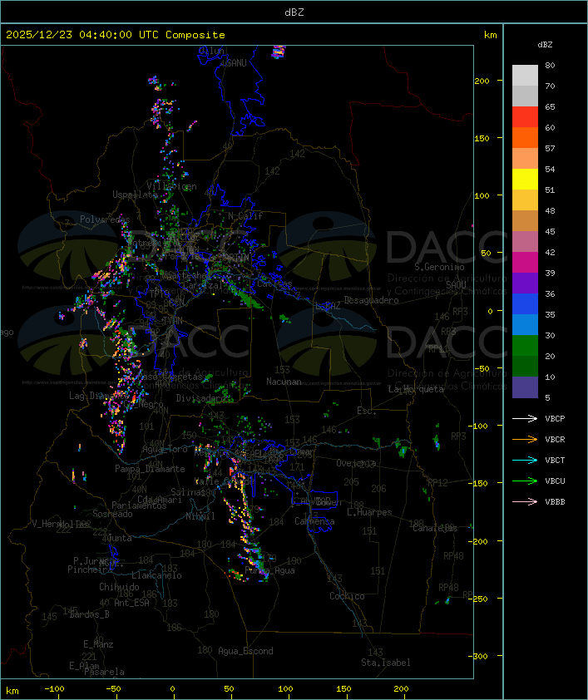Pick the dark green 10-20 dBZ swatch
The height and width of the screenshot is (700, 588).
(525, 366)
